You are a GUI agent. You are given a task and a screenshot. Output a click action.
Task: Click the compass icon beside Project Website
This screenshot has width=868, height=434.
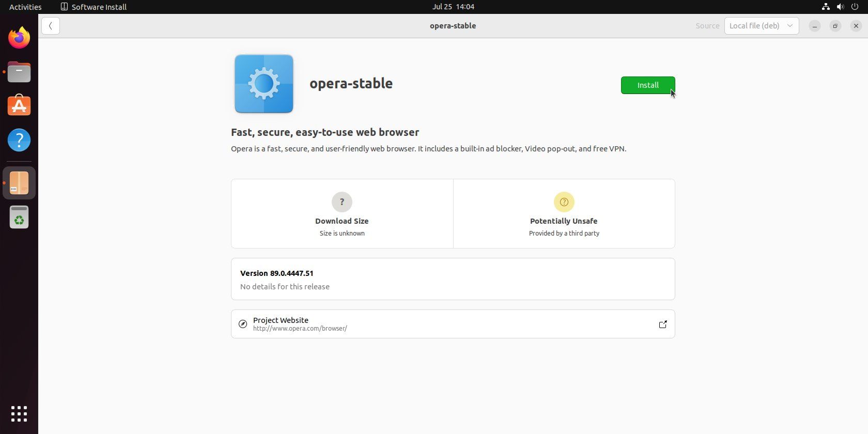pos(243,324)
